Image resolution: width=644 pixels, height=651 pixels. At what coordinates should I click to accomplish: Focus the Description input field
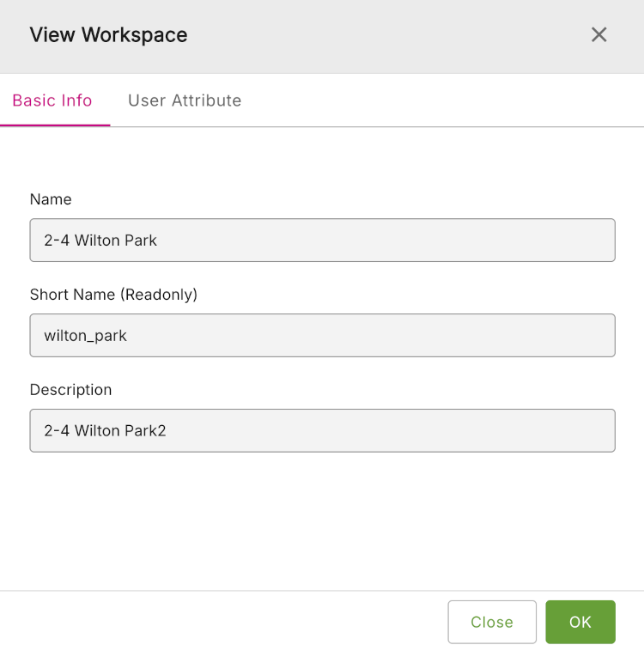pyautogui.click(x=322, y=430)
